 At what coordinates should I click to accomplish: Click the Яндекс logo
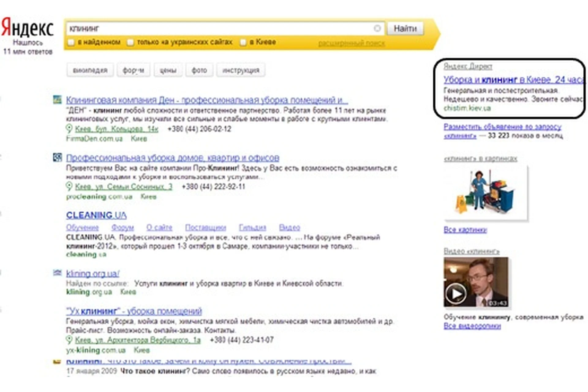tap(28, 28)
